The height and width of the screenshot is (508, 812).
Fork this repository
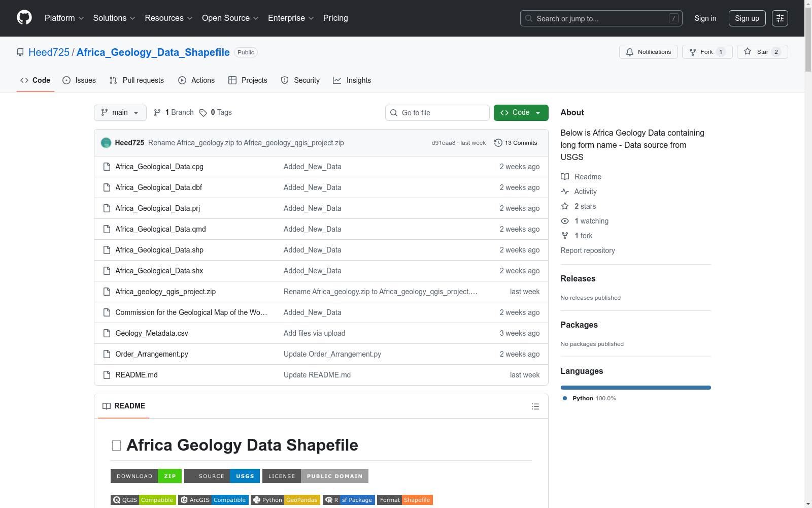707,52
